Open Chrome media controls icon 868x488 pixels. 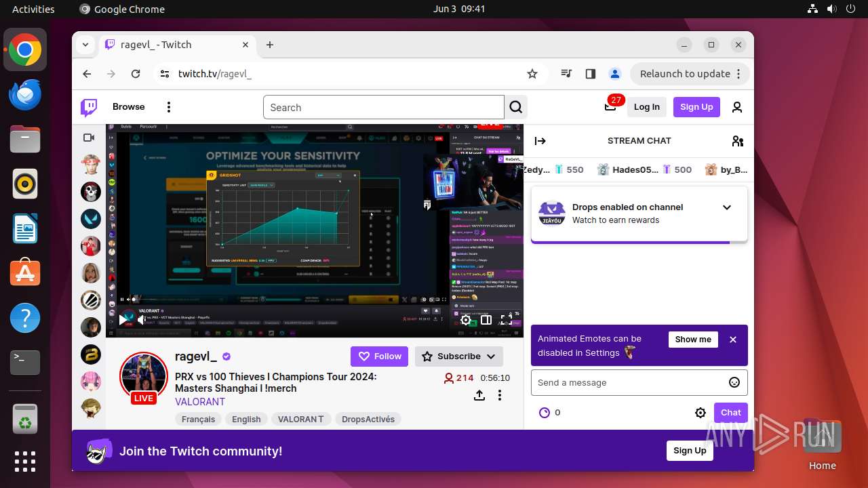(x=566, y=74)
